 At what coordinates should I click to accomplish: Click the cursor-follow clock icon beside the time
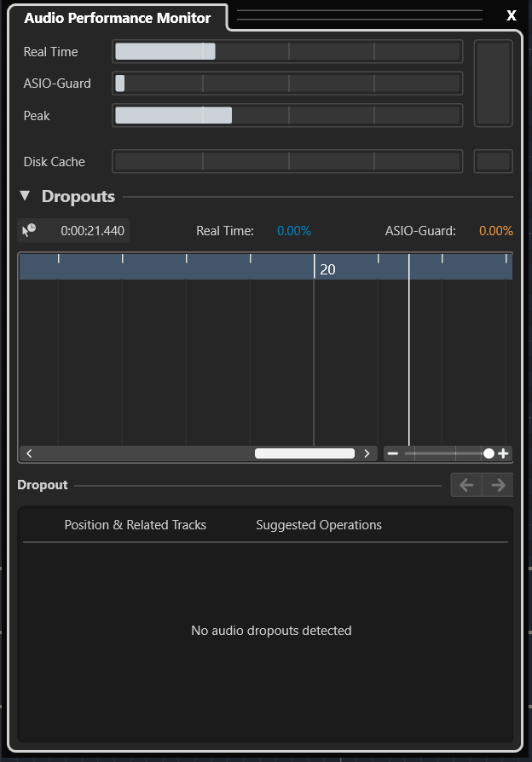pos(29,230)
